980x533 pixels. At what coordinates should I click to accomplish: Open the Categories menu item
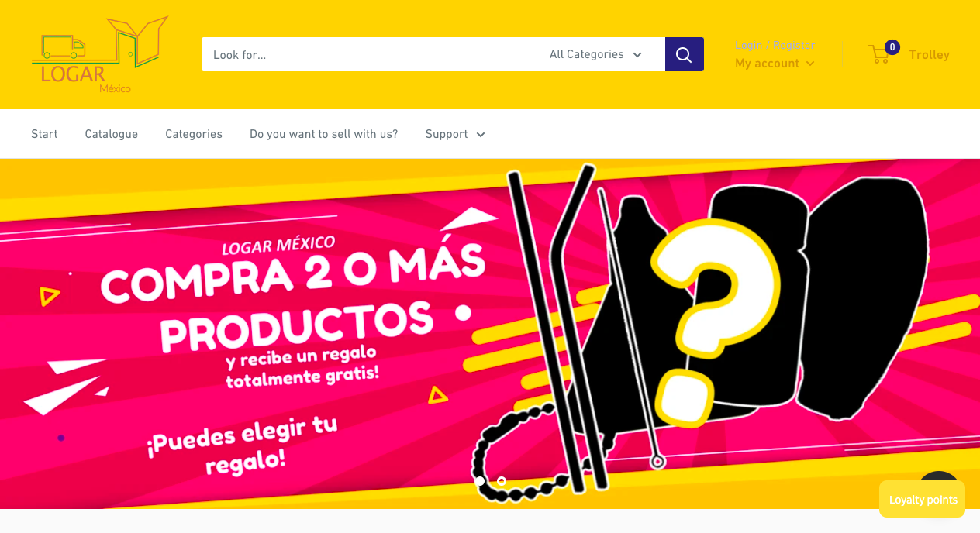pos(194,134)
